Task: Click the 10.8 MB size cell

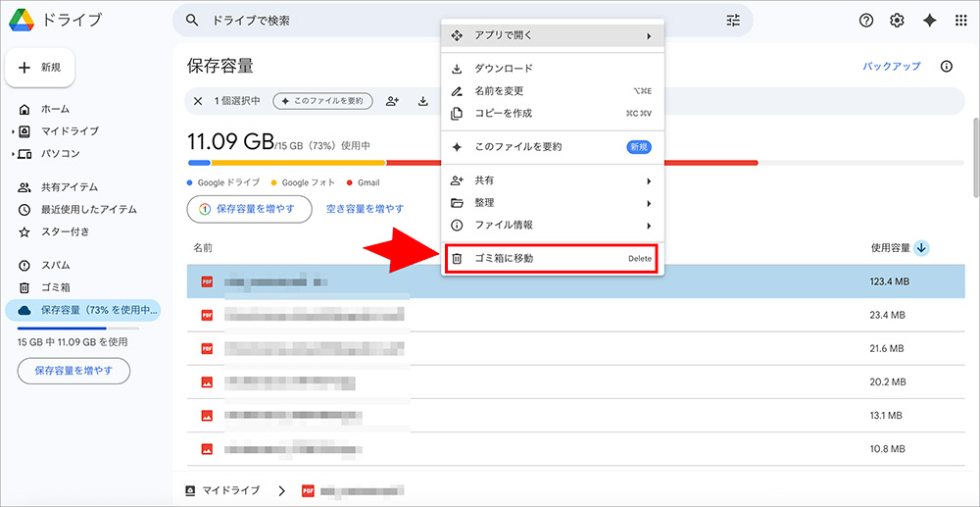Action: 888,448
